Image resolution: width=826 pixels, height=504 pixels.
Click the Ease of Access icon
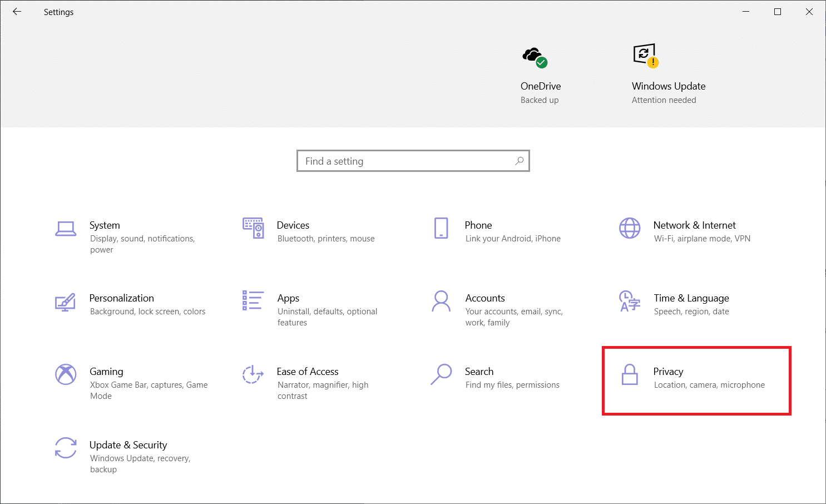pyautogui.click(x=253, y=375)
